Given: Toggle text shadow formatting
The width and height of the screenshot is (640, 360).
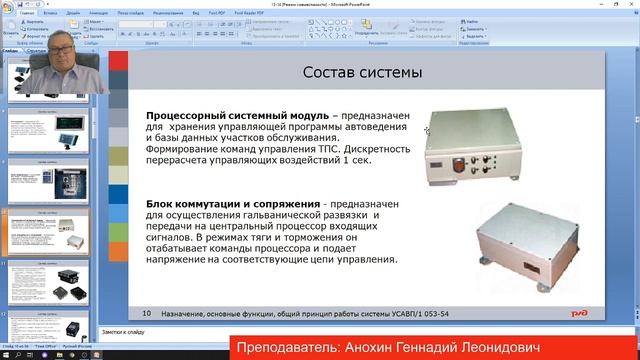Looking at the screenshot, I should [154, 34].
